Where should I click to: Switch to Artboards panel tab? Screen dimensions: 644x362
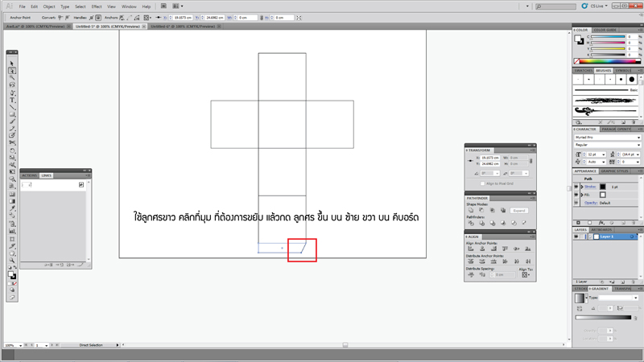pos(601,230)
